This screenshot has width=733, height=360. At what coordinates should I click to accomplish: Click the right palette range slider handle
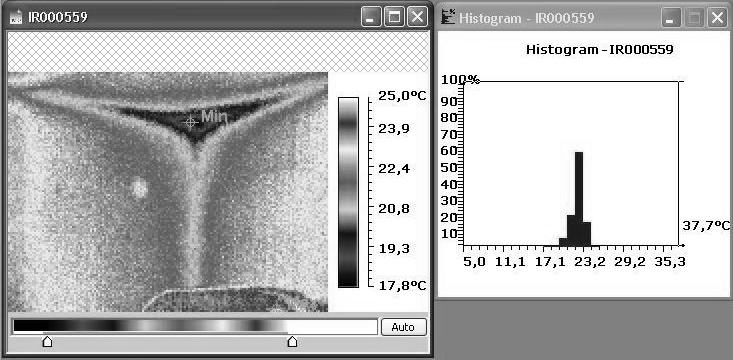point(292,342)
